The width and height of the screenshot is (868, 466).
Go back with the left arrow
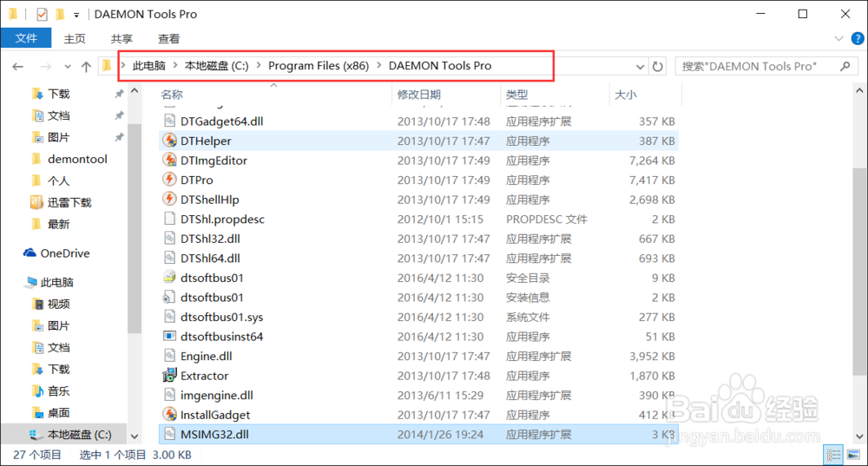point(18,67)
